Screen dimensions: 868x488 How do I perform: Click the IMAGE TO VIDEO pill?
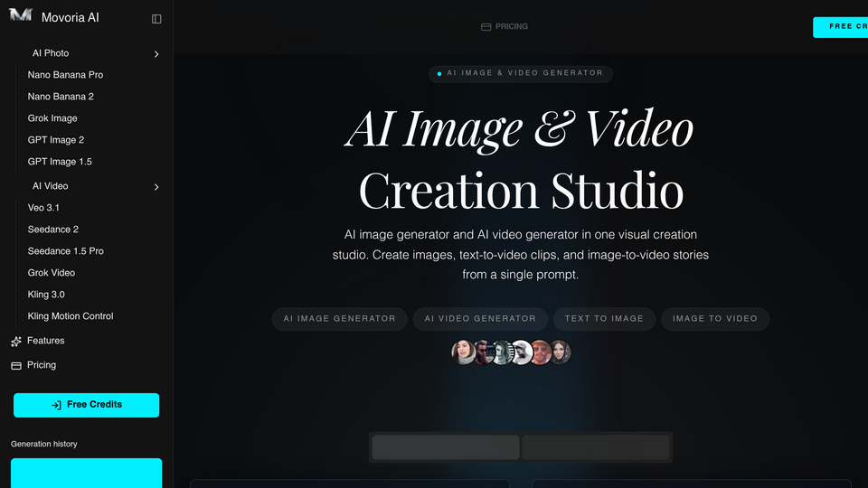click(x=714, y=319)
